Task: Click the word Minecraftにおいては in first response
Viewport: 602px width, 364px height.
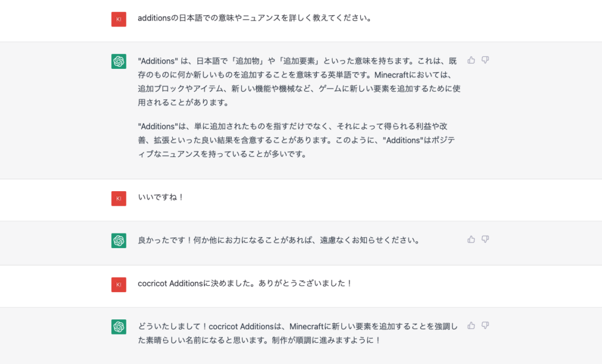Action: click(x=413, y=75)
